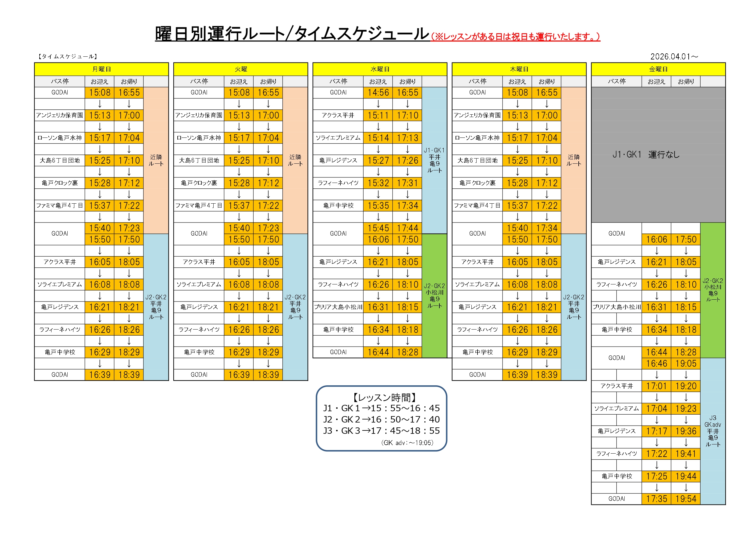Click the 17:35 pickup time on Friday
The image size is (756, 535).
tap(656, 499)
